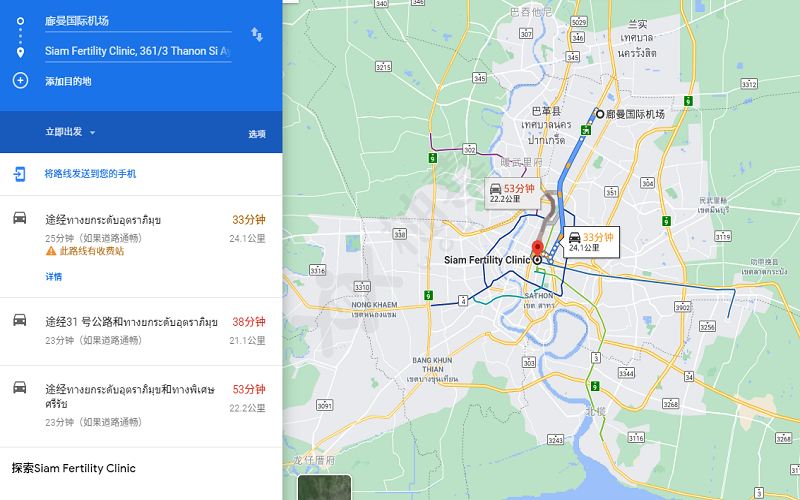Screen dimensions: 800x500
Task: Click highway 3215 shield on map
Action: pos(383,67)
